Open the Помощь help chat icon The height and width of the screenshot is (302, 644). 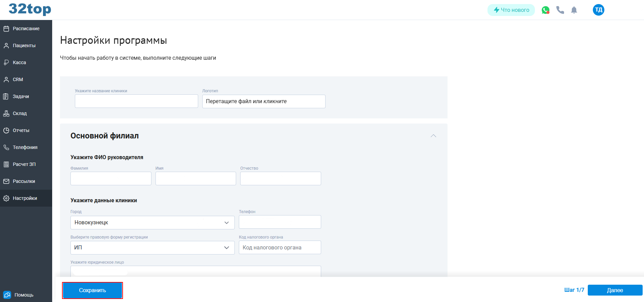click(x=7, y=295)
